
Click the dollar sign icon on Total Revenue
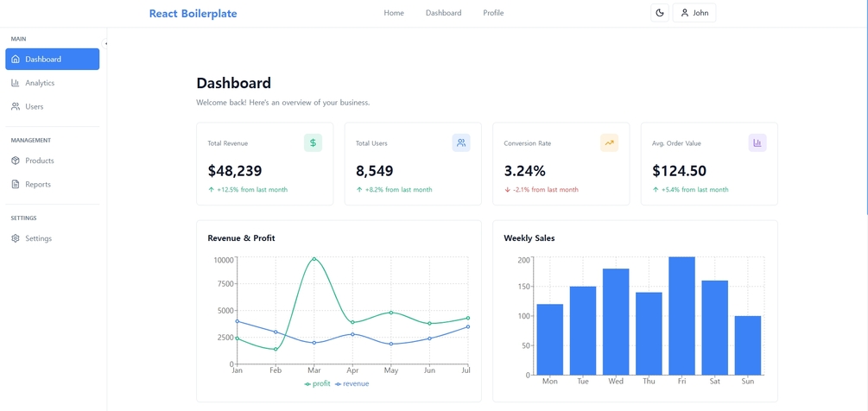pyautogui.click(x=313, y=142)
